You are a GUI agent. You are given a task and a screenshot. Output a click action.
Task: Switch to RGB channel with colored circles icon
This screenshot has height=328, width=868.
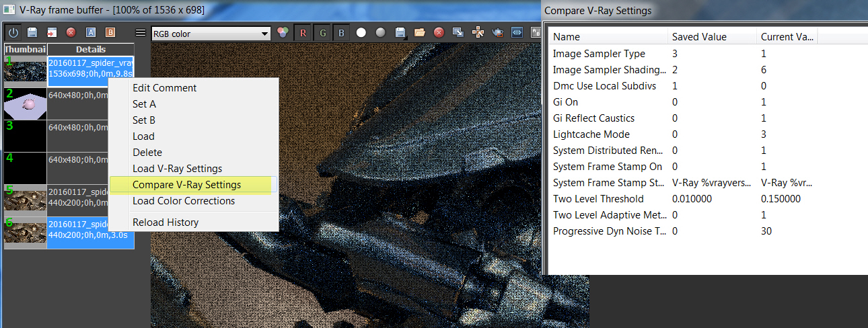tap(283, 32)
